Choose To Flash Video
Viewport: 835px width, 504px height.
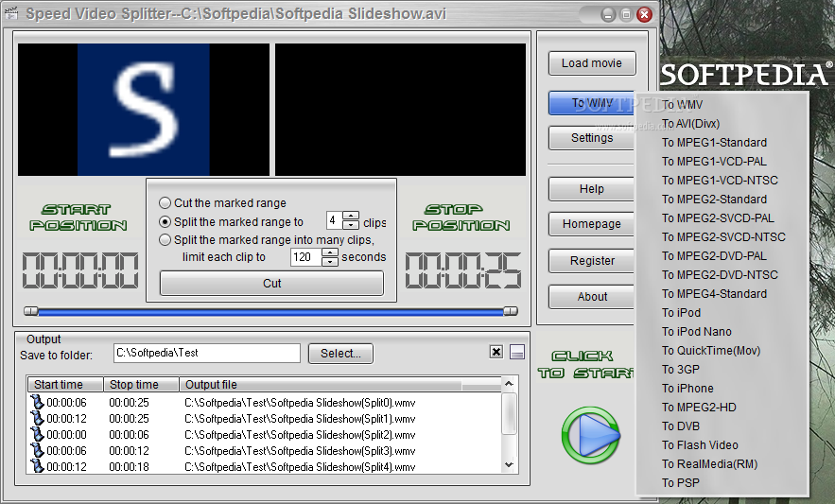click(700, 444)
